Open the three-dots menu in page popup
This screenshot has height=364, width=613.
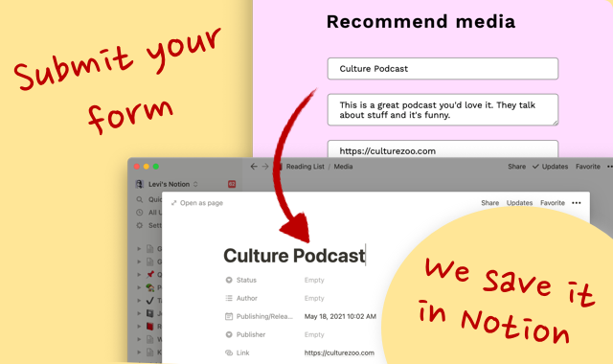tap(577, 203)
